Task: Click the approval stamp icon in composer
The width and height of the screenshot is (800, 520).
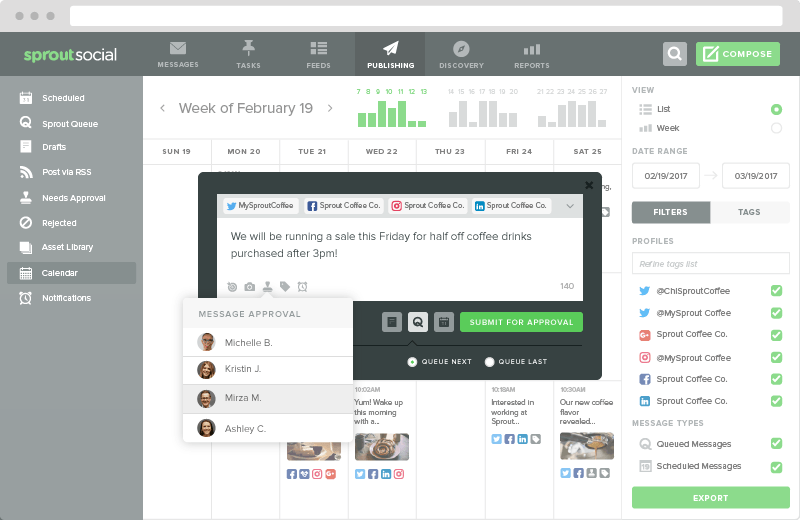Action: 267,287
